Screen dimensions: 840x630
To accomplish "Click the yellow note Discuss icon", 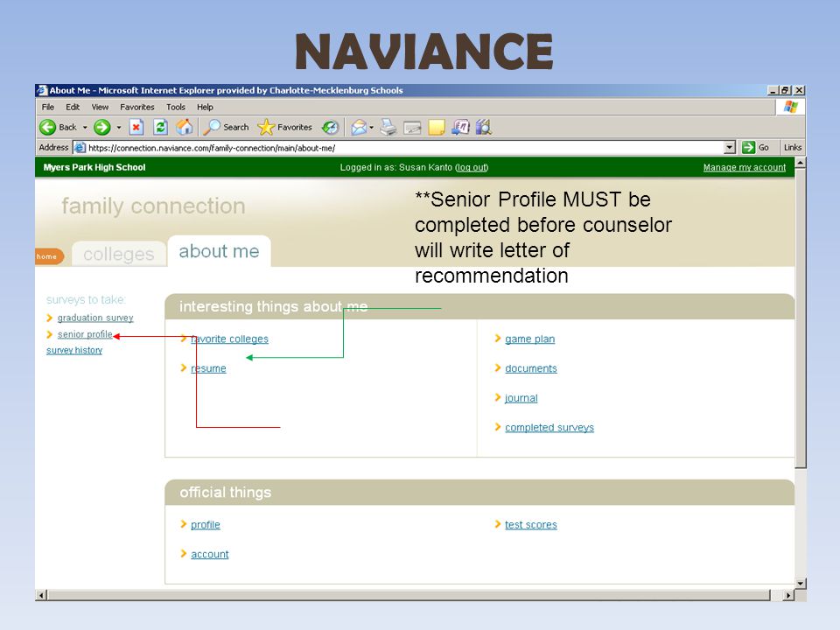I will pos(436,128).
